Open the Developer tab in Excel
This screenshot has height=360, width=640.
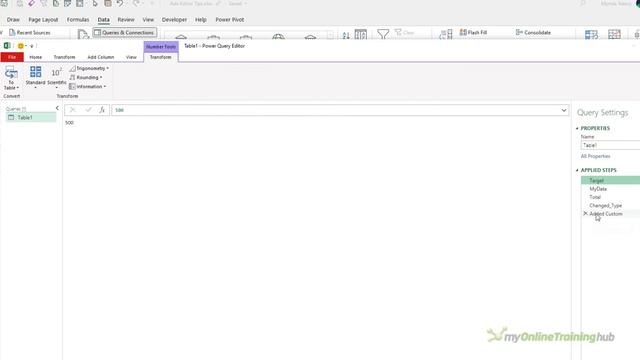click(x=174, y=20)
